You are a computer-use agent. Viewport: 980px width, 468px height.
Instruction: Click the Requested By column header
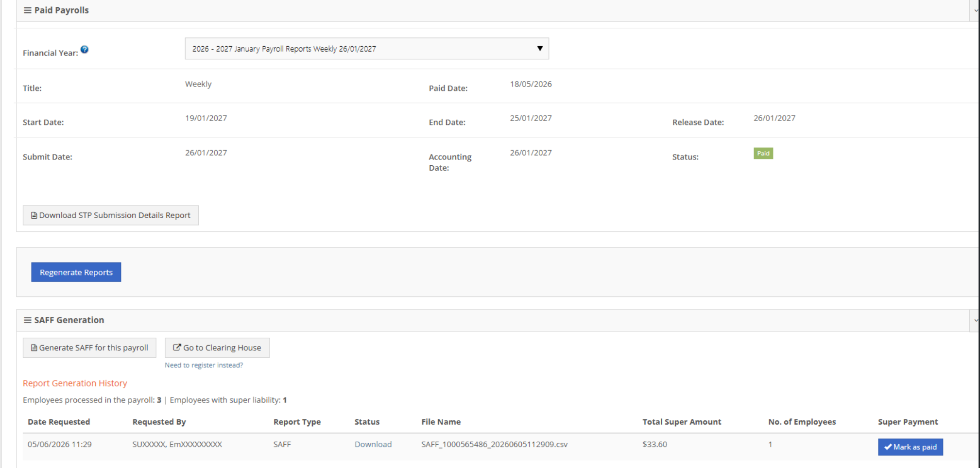click(159, 422)
